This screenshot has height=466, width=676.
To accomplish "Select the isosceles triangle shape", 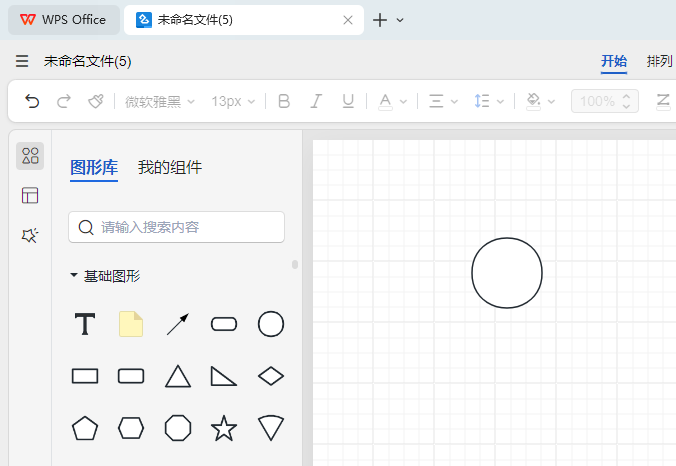I will click(178, 376).
